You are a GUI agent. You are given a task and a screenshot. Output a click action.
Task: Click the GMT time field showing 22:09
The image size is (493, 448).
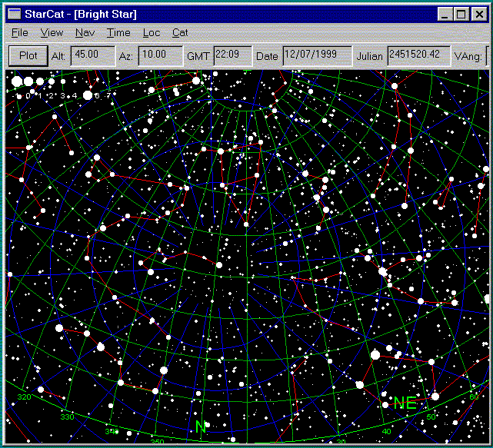(x=233, y=56)
